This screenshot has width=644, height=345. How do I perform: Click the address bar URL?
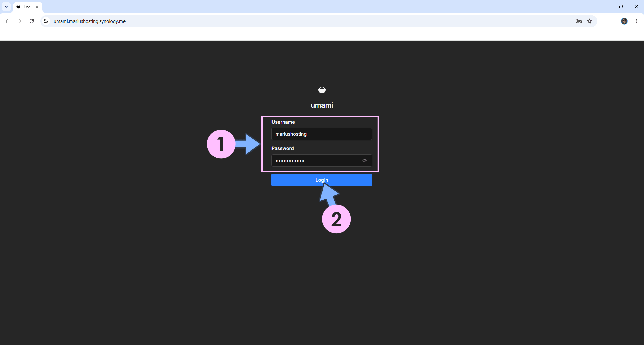tap(90, 21)
